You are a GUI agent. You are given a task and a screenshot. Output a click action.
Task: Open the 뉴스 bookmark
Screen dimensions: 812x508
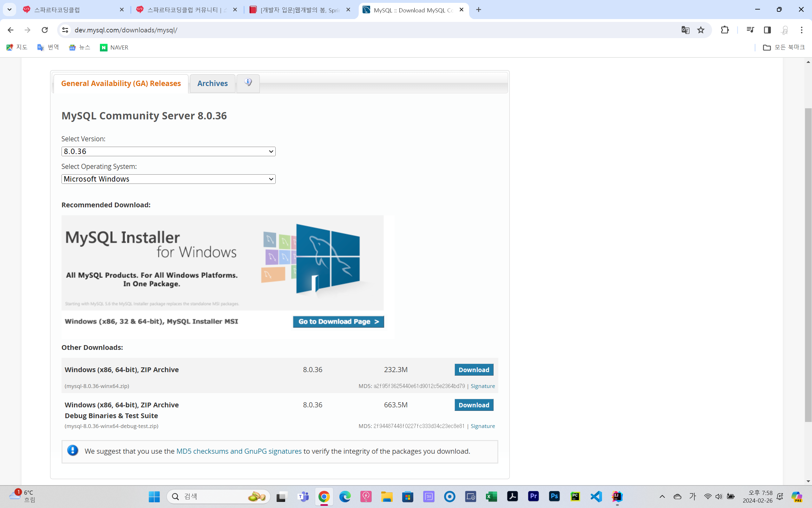point(80,47)
